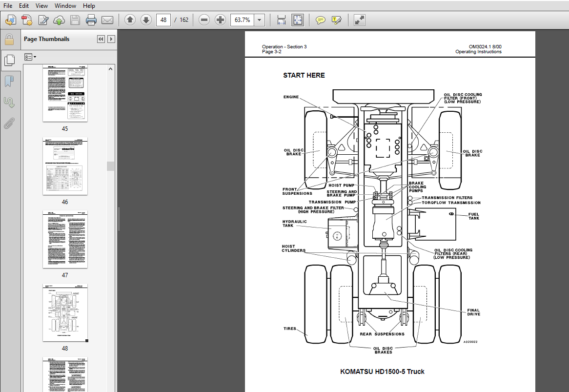The width and height of the screenshot is (569, 392).
Task: Click the "TIRES" diagram label
Action: [289, 329]
